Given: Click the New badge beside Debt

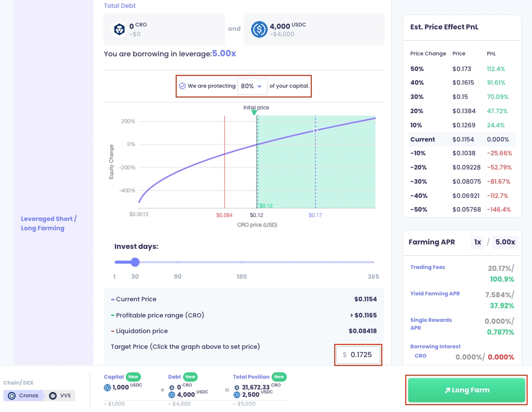Looking at the screenshot, I should [190, 377].
